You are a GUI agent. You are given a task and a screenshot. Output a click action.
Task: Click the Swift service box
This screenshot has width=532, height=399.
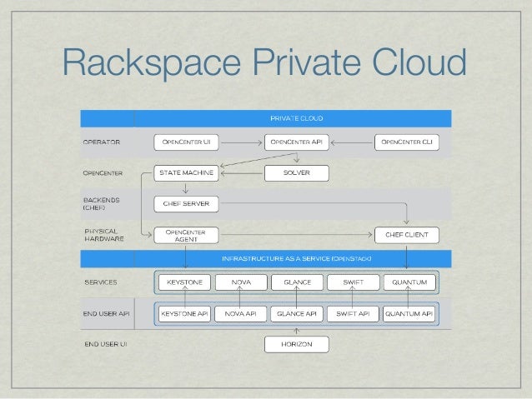(354, 282)
